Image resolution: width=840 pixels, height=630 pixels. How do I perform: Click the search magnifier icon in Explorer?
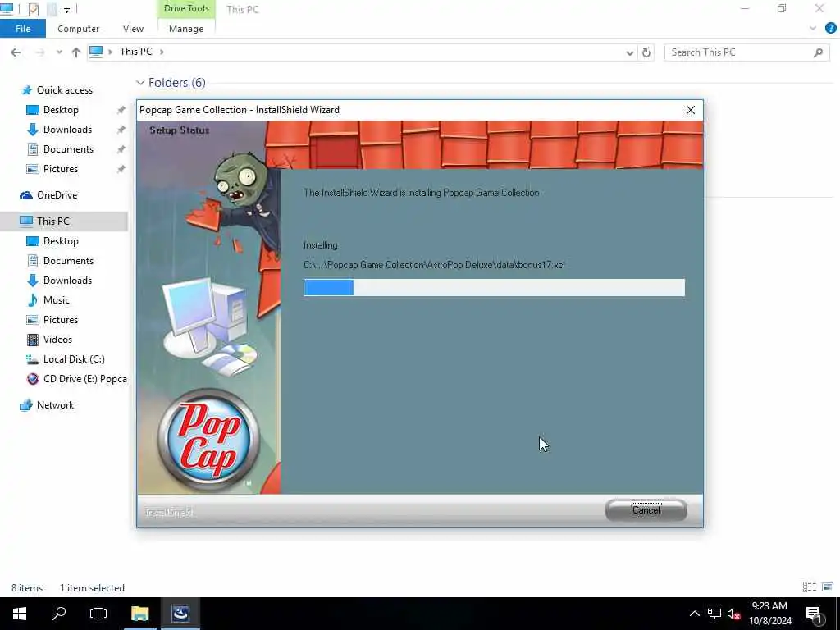(818, 52)
